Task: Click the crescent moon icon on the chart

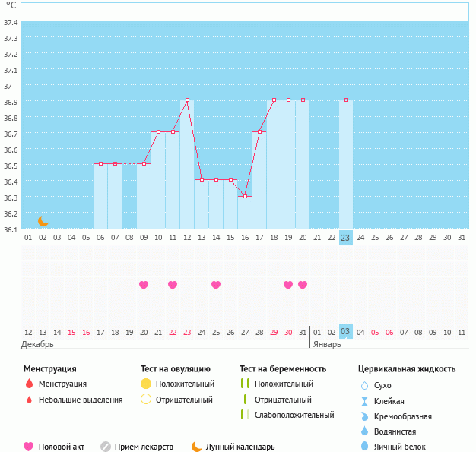Action: point(43,220)
